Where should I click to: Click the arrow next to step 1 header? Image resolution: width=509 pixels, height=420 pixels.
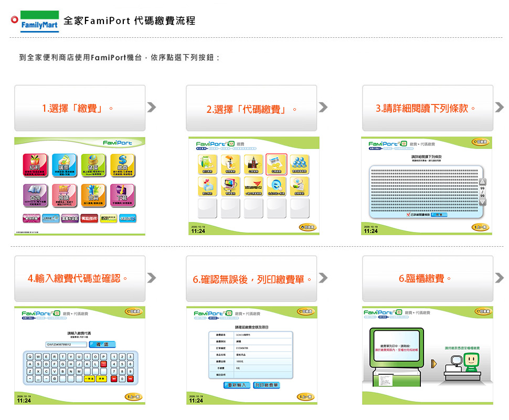[x=152, y=108]
